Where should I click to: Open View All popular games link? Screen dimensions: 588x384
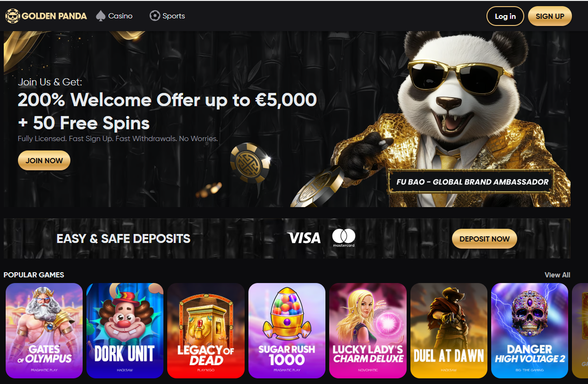pos(557,275)
